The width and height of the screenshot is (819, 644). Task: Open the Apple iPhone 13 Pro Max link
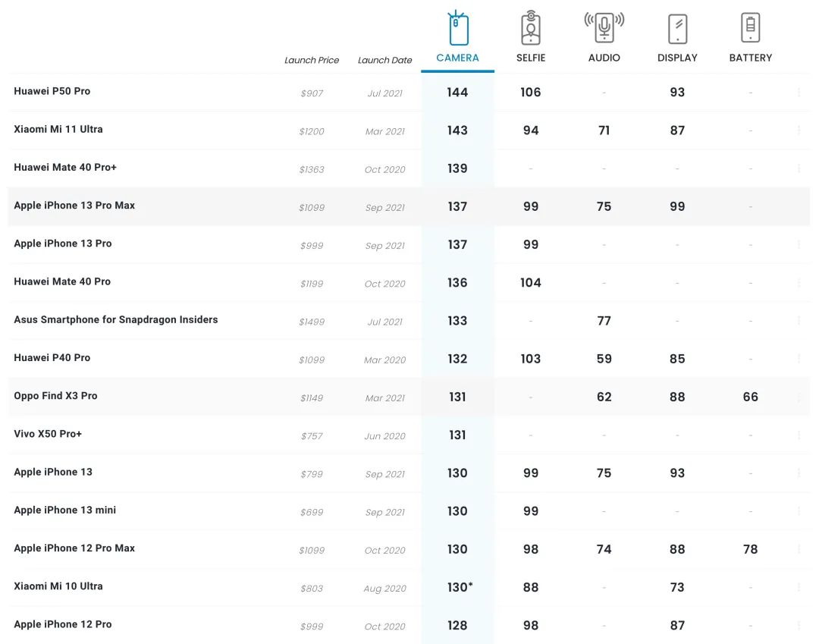pyautogui.click(x=74, y=206)
